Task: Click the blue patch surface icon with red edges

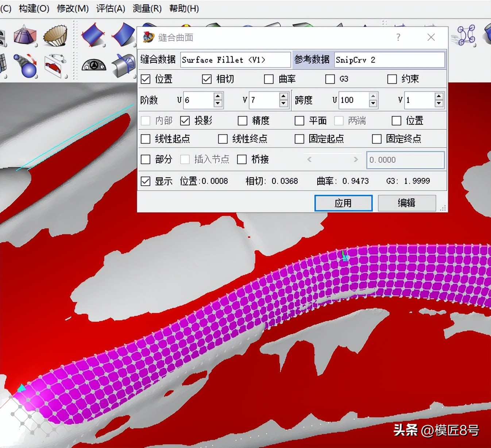Action: coord(92,34)
